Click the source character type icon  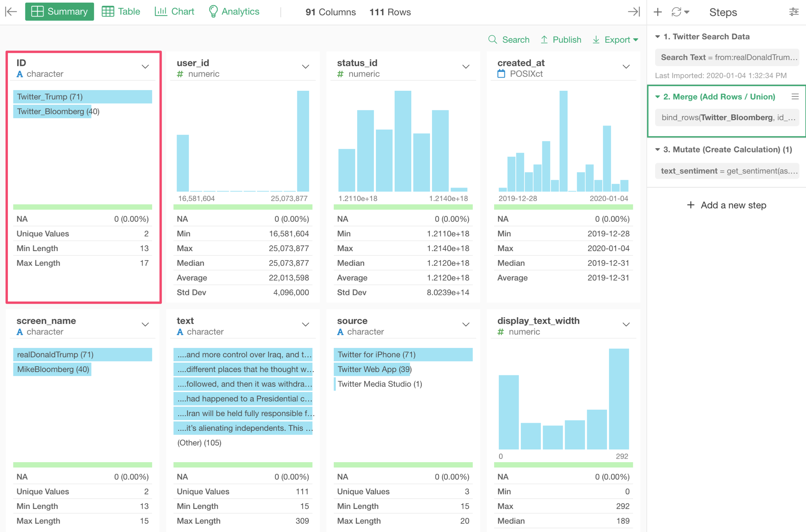[x=341, y=332]
